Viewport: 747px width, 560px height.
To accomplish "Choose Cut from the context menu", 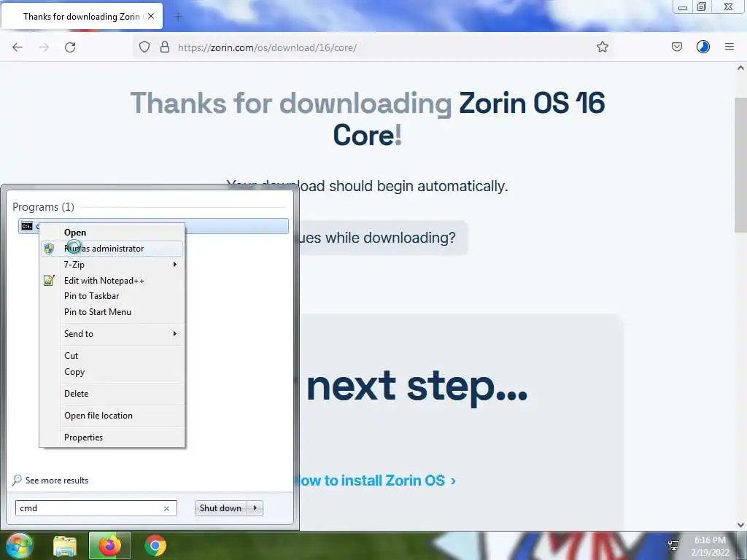I will click(x=112, y=356).
